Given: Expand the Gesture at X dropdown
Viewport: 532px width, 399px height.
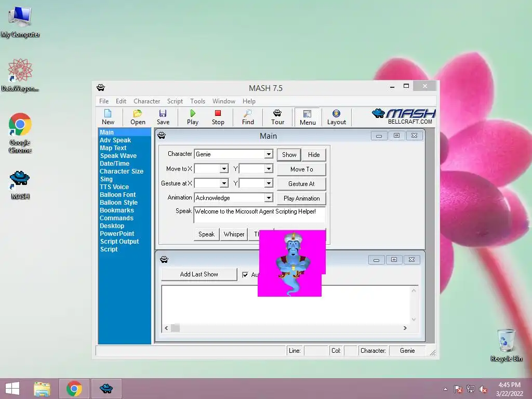Looking at the screenshot, I should 224,183.
